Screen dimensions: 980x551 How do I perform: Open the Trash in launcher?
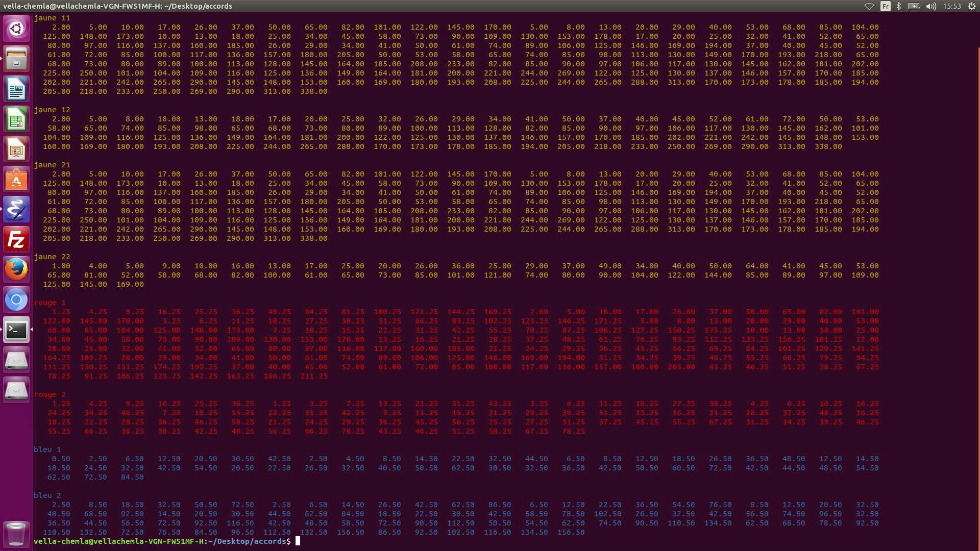pyautogui.click(x=16, y=534)
